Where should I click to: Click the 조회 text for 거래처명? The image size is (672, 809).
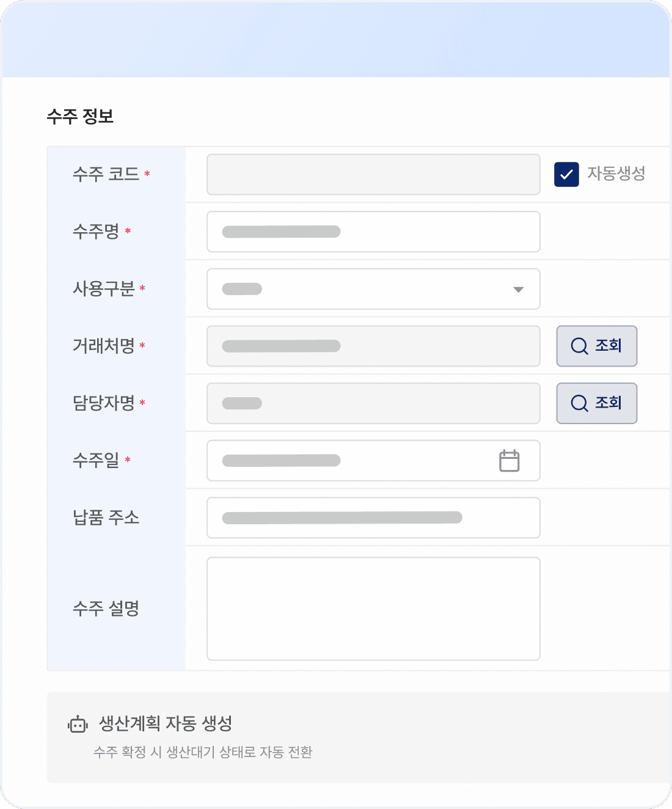(x=608, y=345)
